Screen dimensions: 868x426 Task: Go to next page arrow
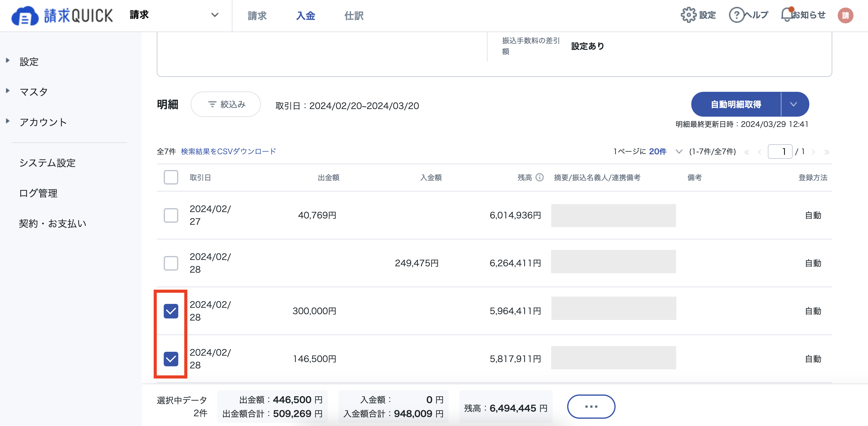pos(814,152)
